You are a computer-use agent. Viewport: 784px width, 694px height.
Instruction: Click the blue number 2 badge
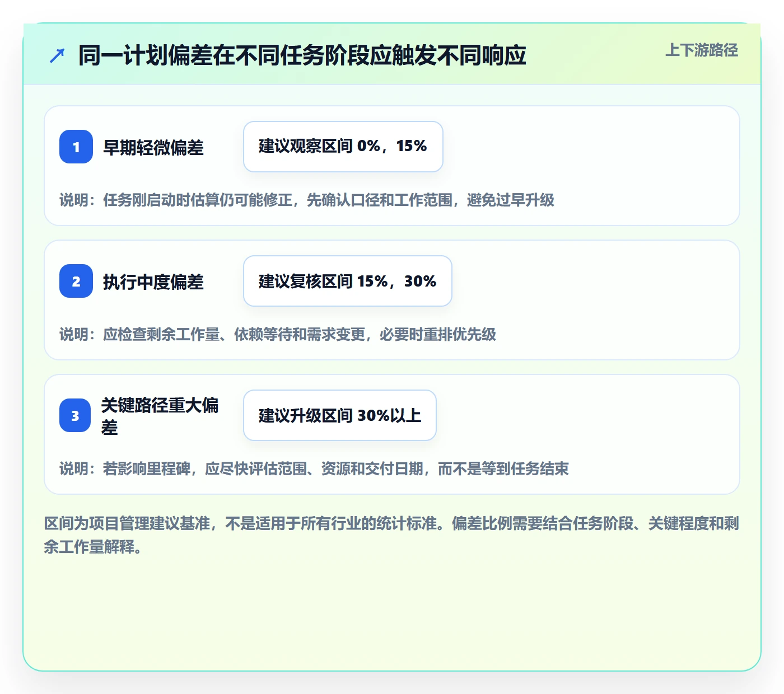pos(76,281)
